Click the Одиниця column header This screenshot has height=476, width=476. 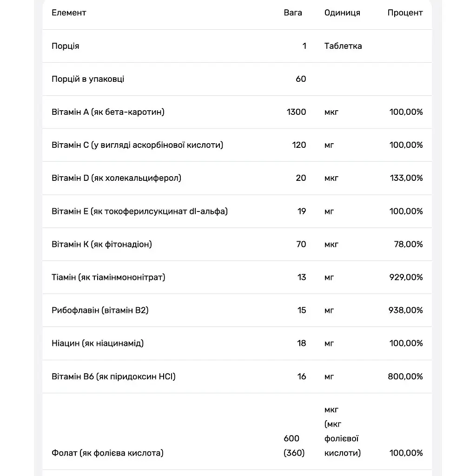(x=342, y=13)
